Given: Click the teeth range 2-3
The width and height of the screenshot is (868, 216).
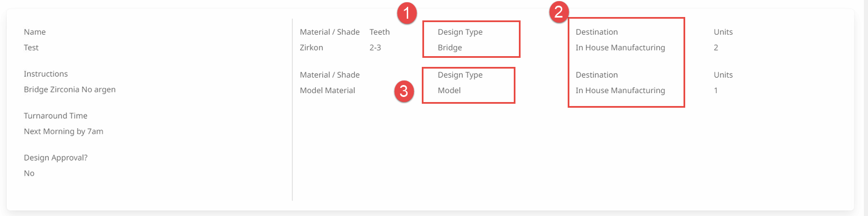Looking at the screenshot, I should point(375,48).
